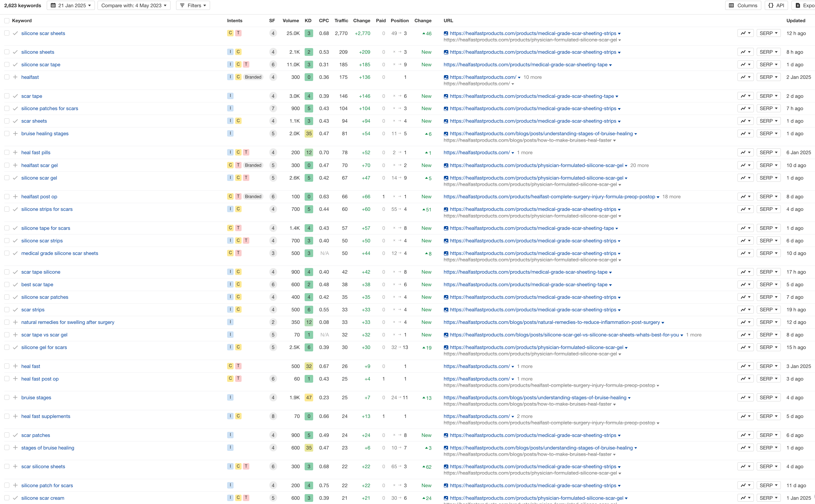Open the natural-remedies blog post URL link
The image size is (815, 504).
[552, 322]
